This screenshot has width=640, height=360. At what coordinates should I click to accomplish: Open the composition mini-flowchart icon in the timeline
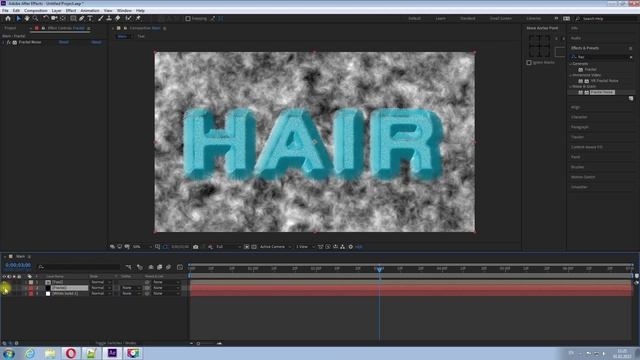pyautogui.click(x=129, y=267)
